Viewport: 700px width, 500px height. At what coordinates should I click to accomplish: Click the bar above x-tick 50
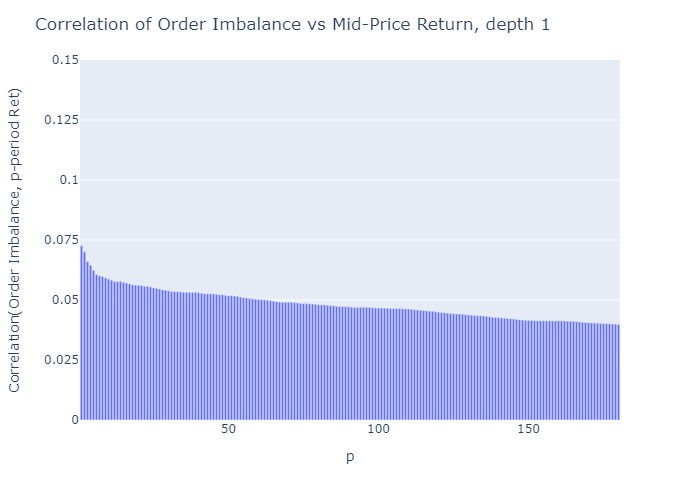[229, 360]
